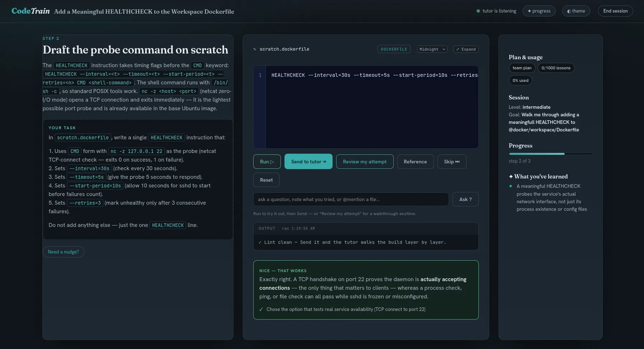
Task: Open the Reference solution
Action: pyautogui.click(x=415, y=162)
